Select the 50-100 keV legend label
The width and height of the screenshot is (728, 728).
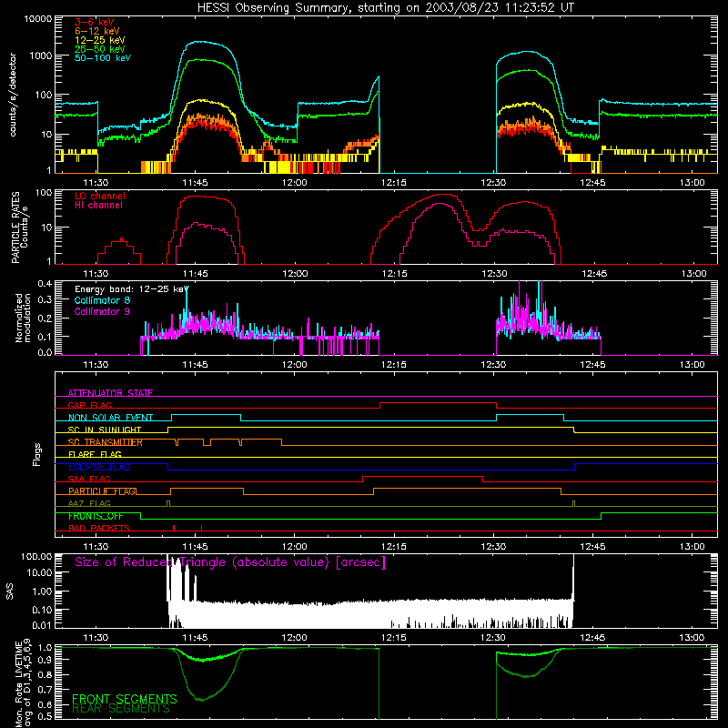pyautogui.click(x=102, y=57)
